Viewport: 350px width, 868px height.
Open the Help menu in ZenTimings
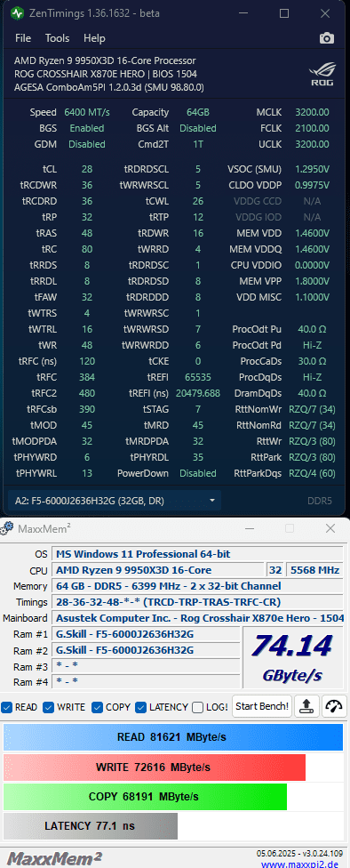click(94, 38)
